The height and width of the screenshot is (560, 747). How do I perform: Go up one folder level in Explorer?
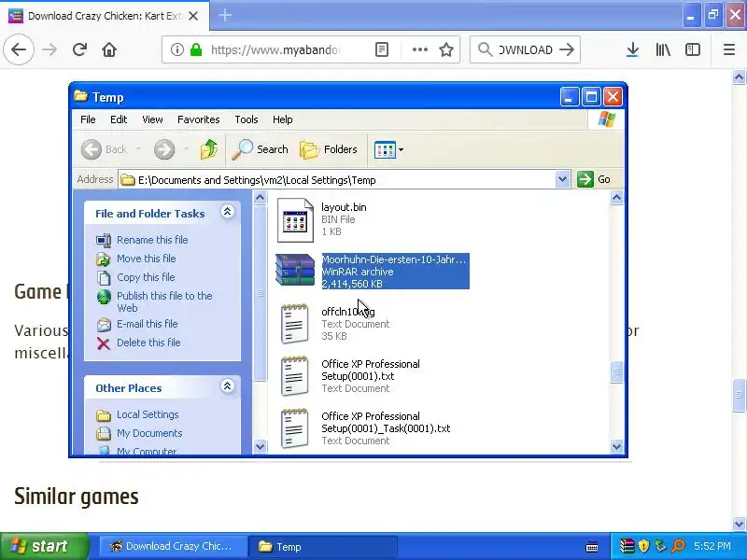[208, 149]
